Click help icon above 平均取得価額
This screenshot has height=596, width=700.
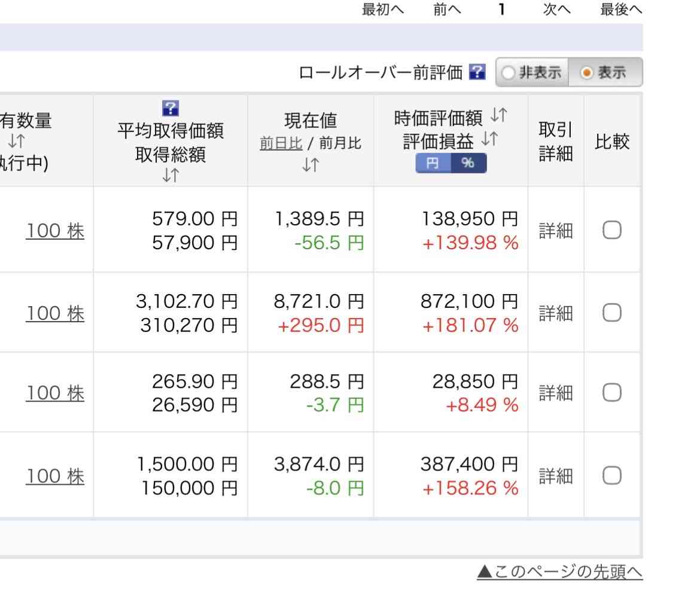(171, 108)
